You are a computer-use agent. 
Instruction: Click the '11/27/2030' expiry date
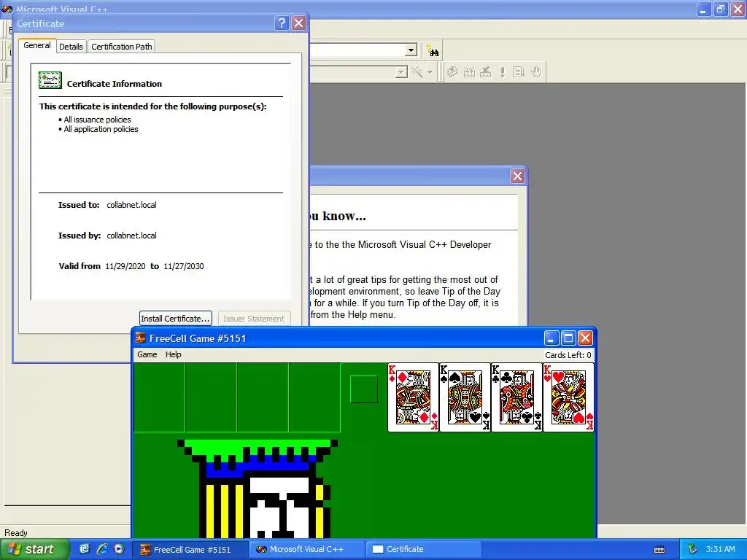(x=183, y=266)
